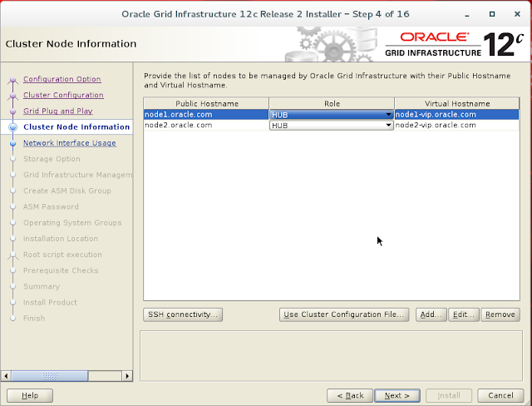Select the node1.oracle.com hostname cell
The height and width of the screenshot is (406, 532).
206,115
